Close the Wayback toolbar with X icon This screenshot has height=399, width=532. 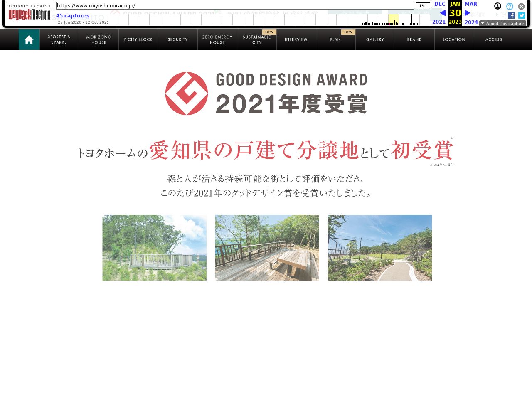521,6
